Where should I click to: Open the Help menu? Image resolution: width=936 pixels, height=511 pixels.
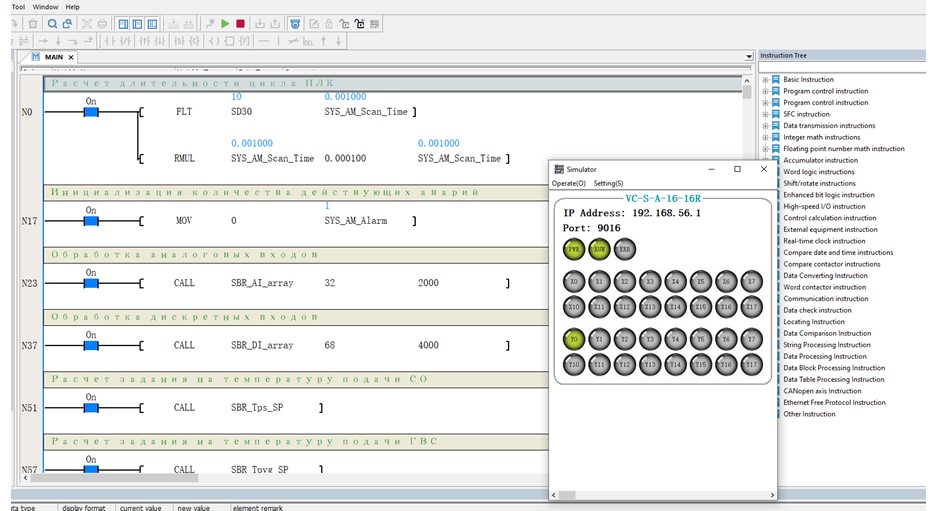[72, 7]
